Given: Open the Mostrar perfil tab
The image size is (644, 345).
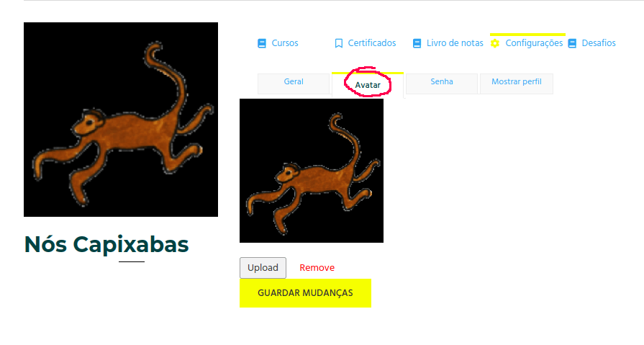Looking at the screenshot, I should [516, 84].
